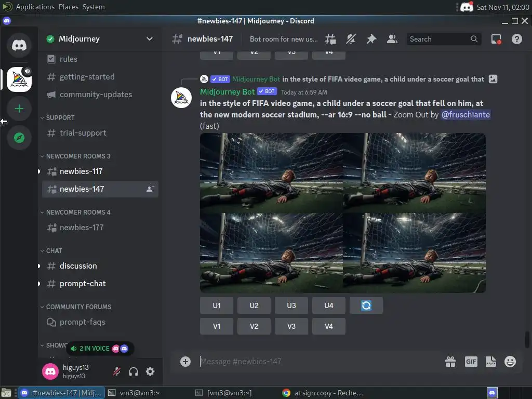Click the Add a Server plus icon

pos(19,109)
